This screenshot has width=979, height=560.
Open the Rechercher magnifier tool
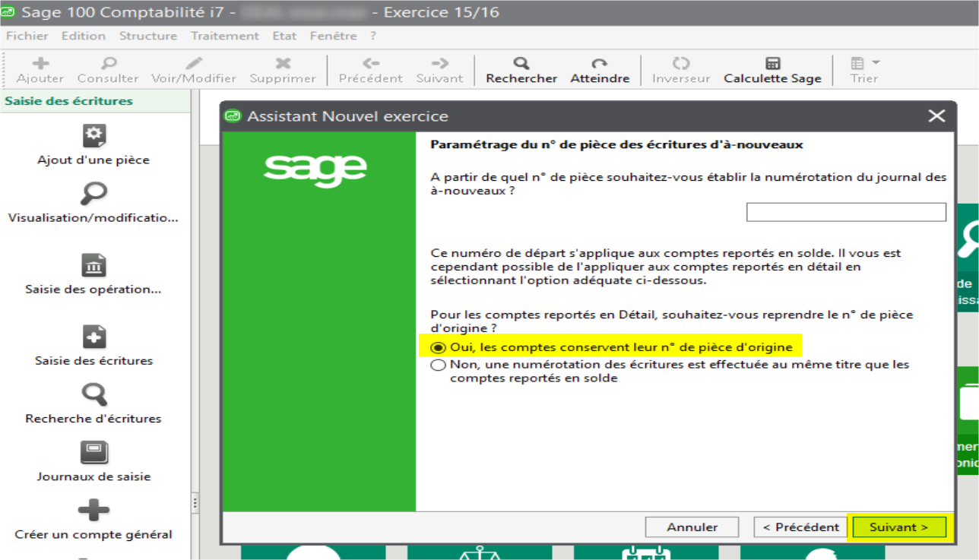(x=521, y=64)
